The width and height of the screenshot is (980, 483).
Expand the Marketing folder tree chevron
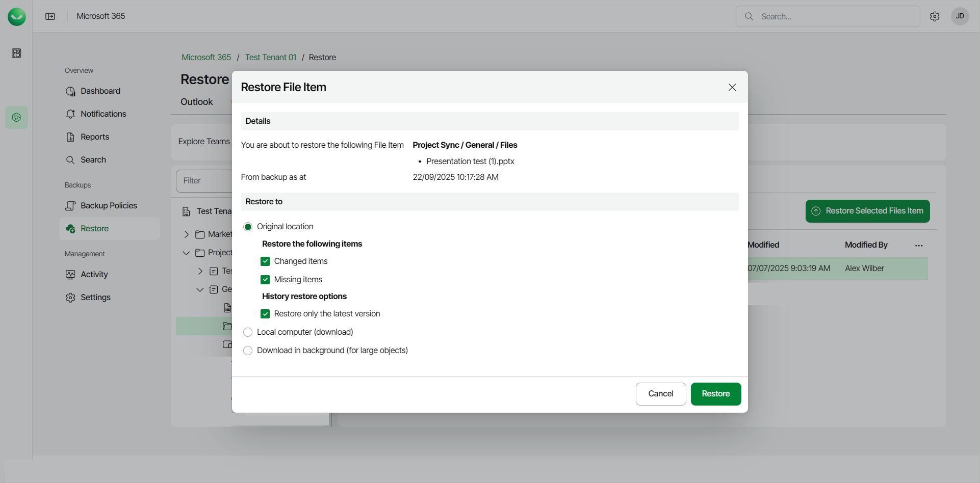click(187, 234)
